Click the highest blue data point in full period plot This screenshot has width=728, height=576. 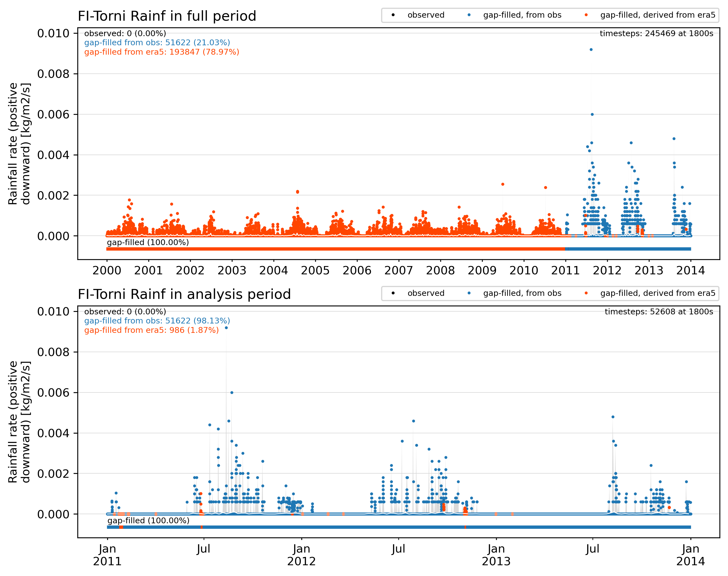pyautogui.click(x=591, y=50)
